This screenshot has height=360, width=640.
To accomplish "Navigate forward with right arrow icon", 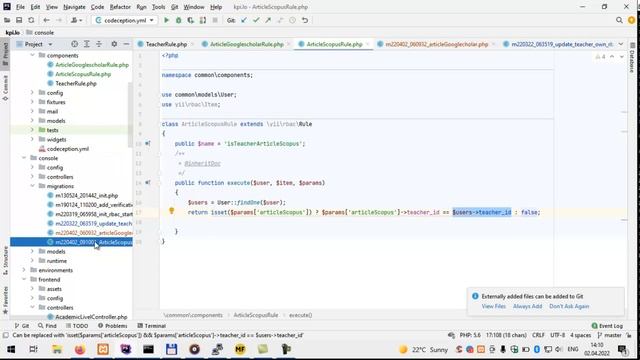I will click(59, 20).
